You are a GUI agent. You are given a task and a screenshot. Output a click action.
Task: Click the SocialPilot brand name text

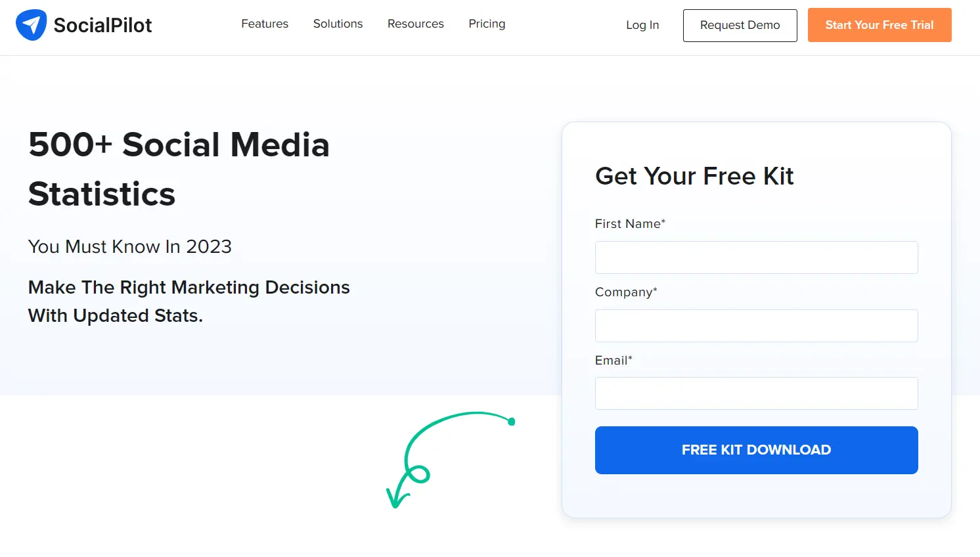click(104, 24)
